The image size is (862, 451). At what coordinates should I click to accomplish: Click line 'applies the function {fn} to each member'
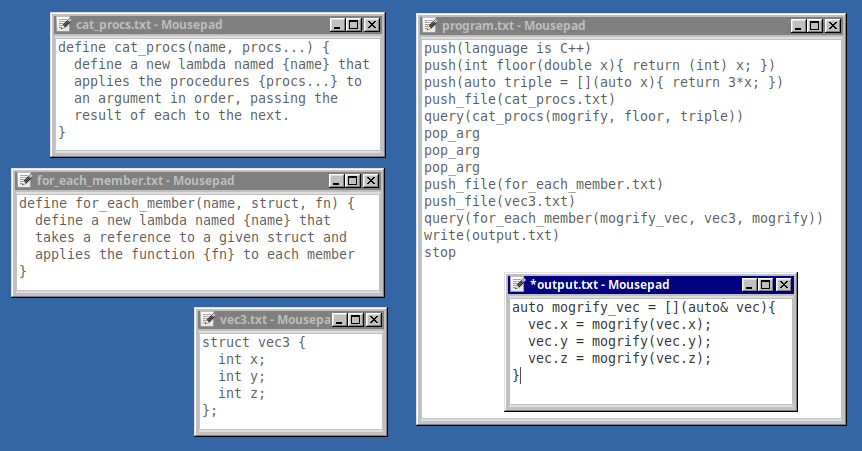tap(195, 254)
